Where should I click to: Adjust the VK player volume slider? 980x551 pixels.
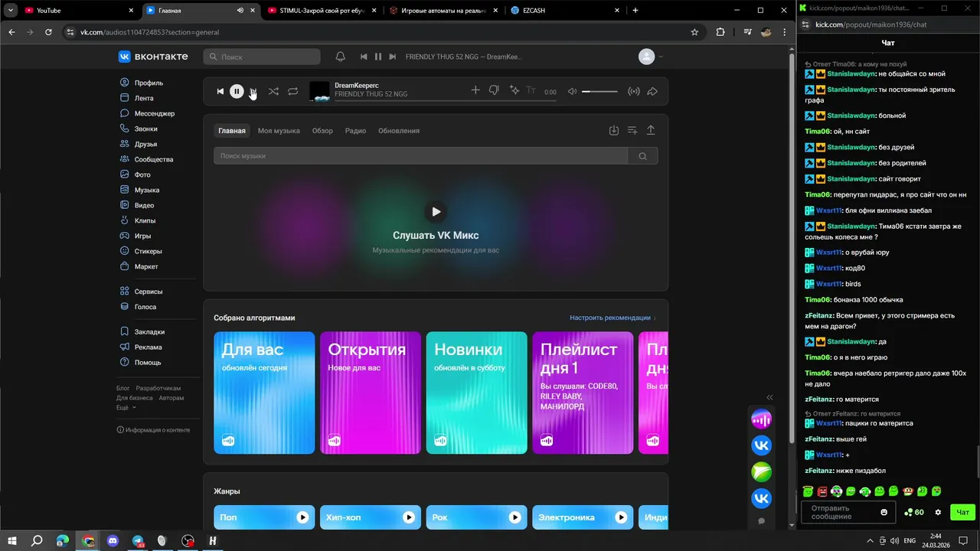point(599,91)
